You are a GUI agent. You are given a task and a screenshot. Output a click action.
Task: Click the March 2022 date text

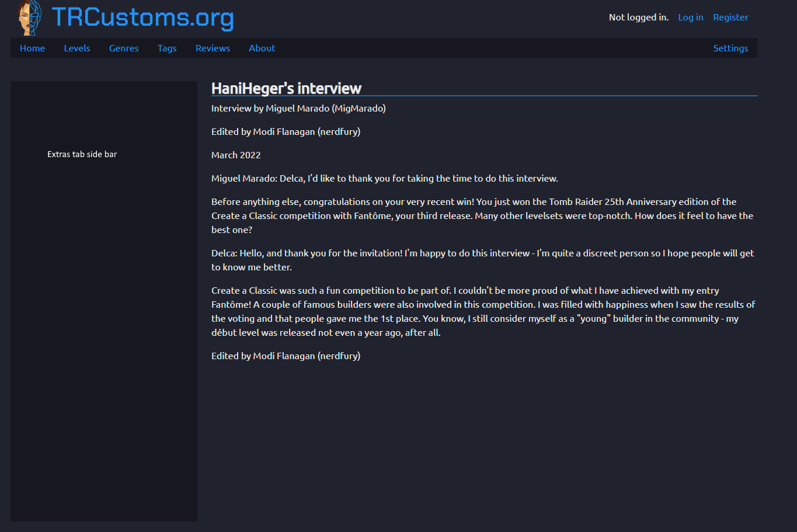coord(236,155)
